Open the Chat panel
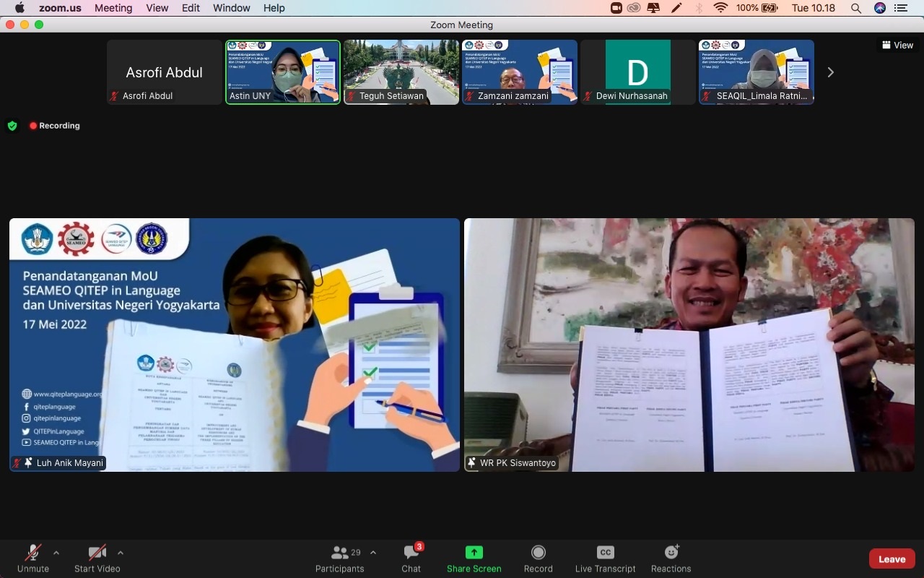 tap(411, 558)
